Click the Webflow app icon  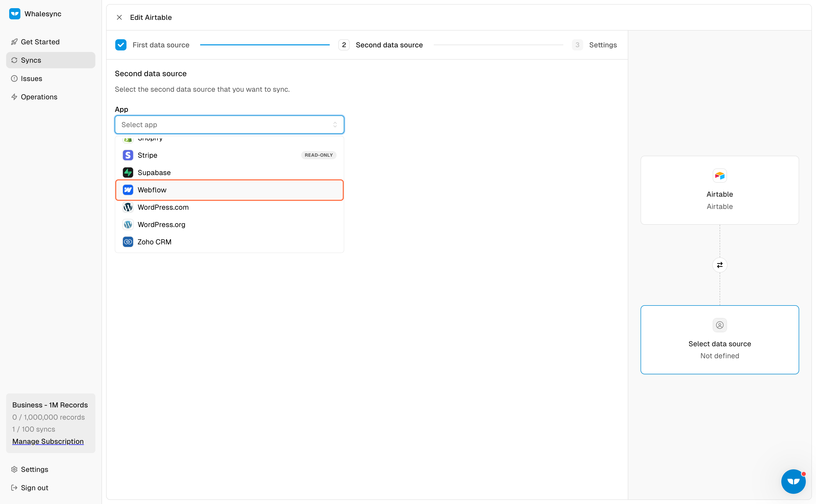128,190
